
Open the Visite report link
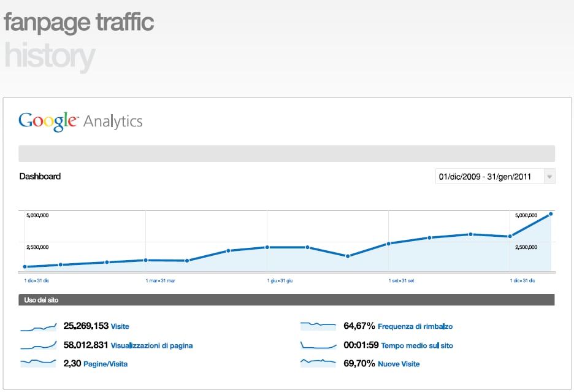click(120, 326)
